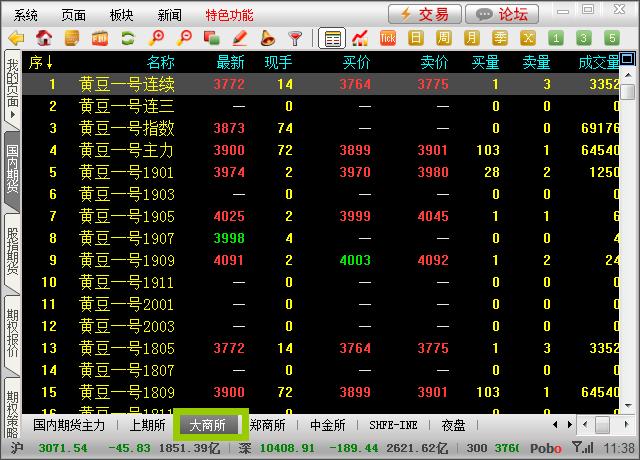Click the 买量 column header
This screenshot has width=640, height=460.
(485, 62)
